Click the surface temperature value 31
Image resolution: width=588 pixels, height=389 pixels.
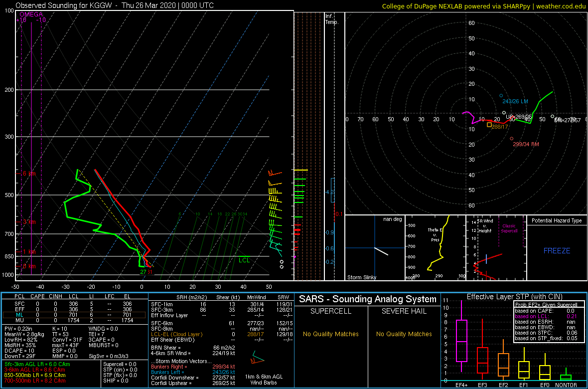(149, 272)
